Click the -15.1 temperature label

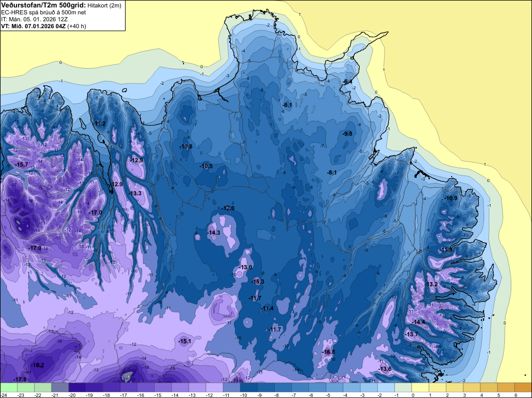pyautogui.click(x=185, y=342)
